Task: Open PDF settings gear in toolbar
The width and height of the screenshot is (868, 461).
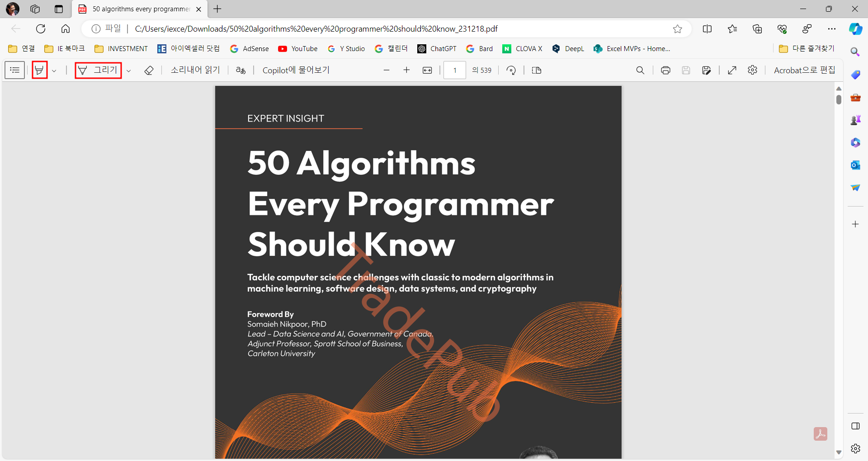Action: [752, 70]
